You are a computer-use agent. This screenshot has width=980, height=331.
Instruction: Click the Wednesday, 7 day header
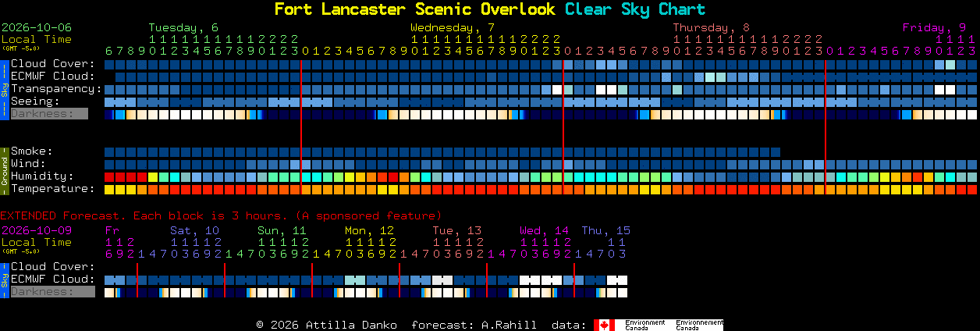tap(453, 27)
